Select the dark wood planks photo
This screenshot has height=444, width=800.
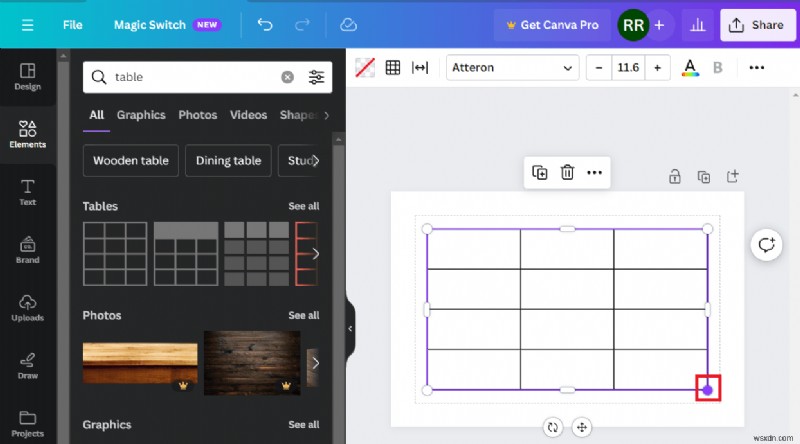click(252, 363)
